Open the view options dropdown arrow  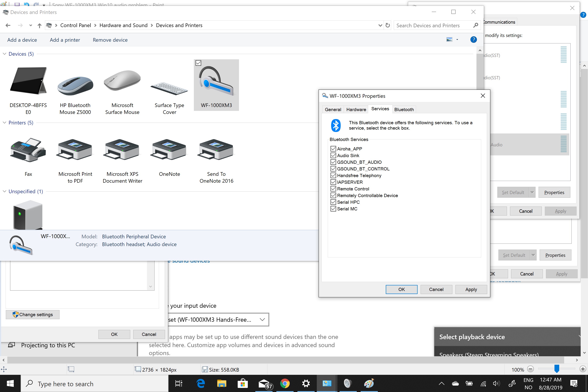[457, 40]
